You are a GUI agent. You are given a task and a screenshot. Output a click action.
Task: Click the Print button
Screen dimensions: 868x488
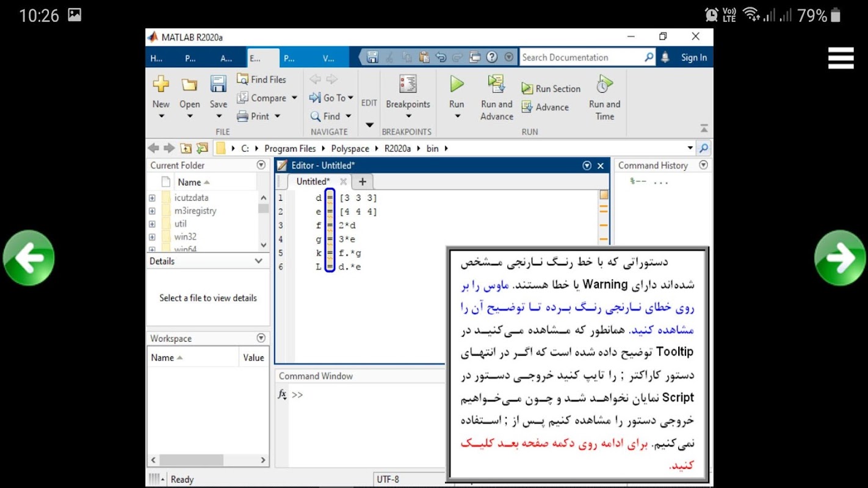[253, 116]
